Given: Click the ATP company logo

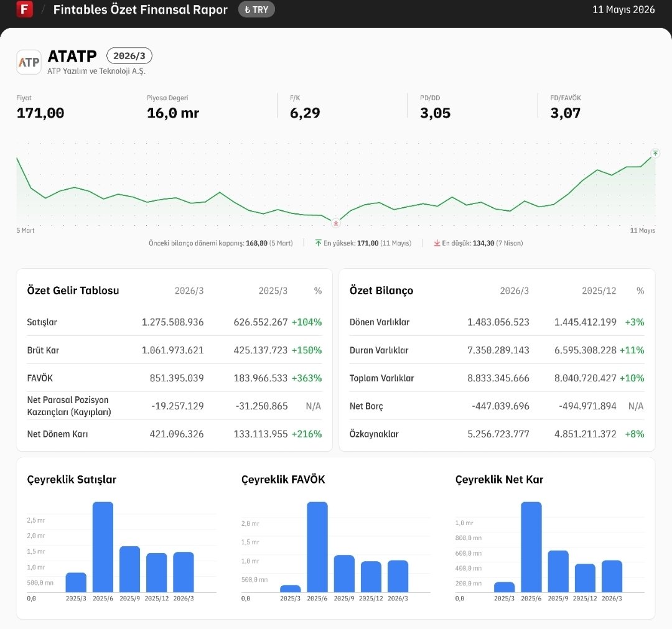Looking at the screenshot, I should [x=29, y=62].
